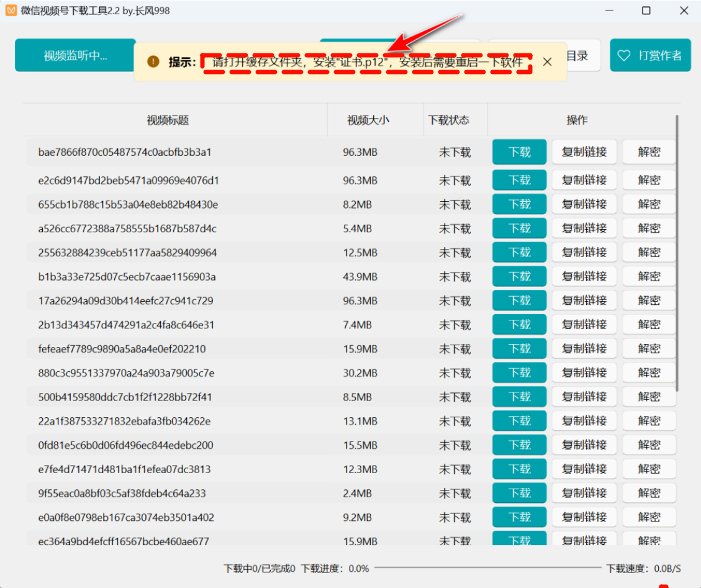The image size is (701, 588).
Task: Copy link for 2b13d343457d474291a2c4fa8c646e31
Action: (x=584, y=325)
